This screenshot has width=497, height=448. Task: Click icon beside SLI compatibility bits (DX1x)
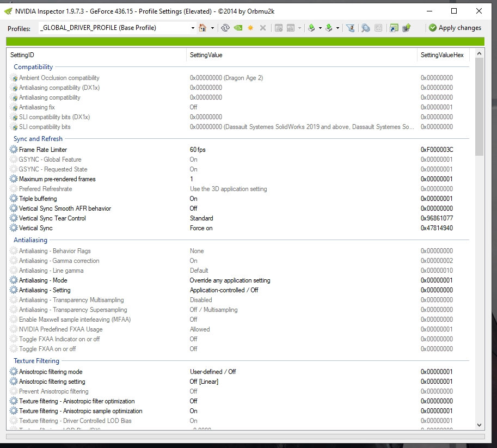(x=14, y=117)
